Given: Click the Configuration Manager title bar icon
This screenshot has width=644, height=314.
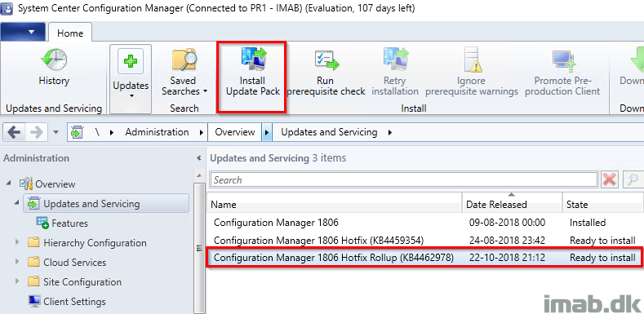Looking at the screenshot, I should (7, 9).
